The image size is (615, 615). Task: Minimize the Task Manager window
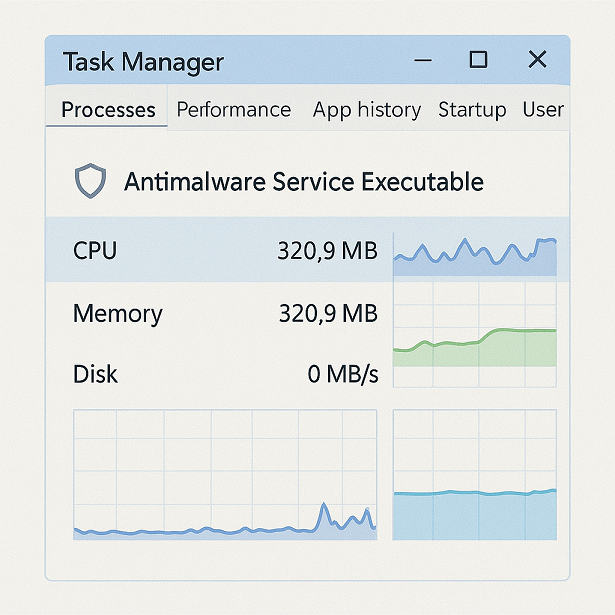(x=423, y=60)
